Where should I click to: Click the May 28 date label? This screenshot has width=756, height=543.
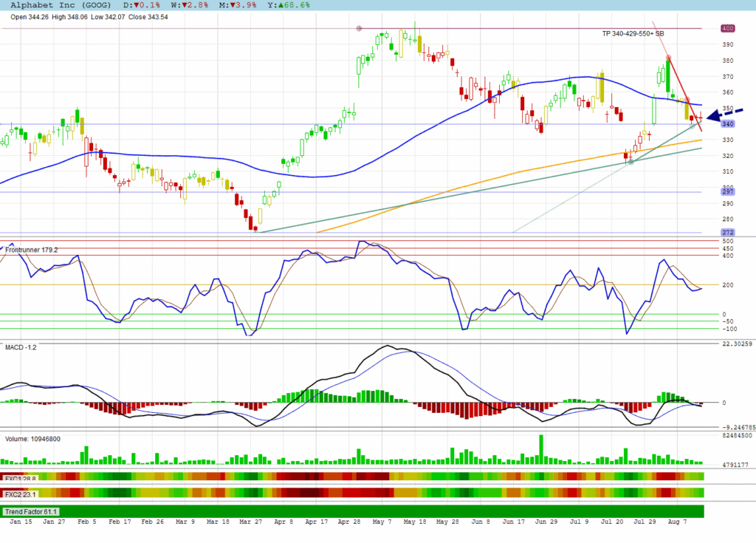[x=447, y=522]
